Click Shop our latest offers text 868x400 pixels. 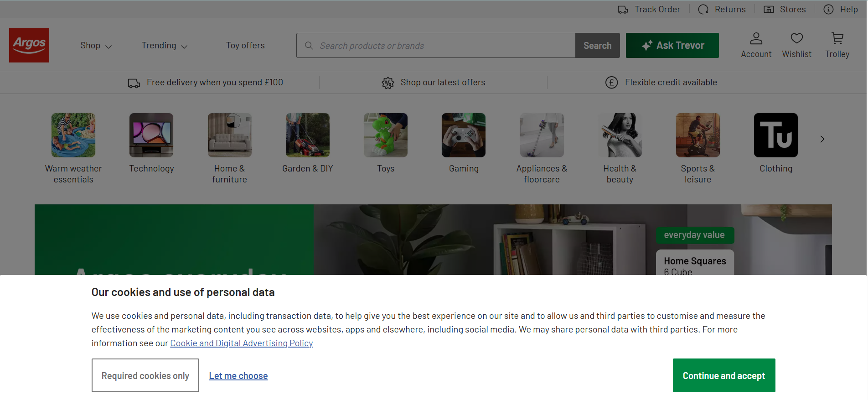click(443, 83)
